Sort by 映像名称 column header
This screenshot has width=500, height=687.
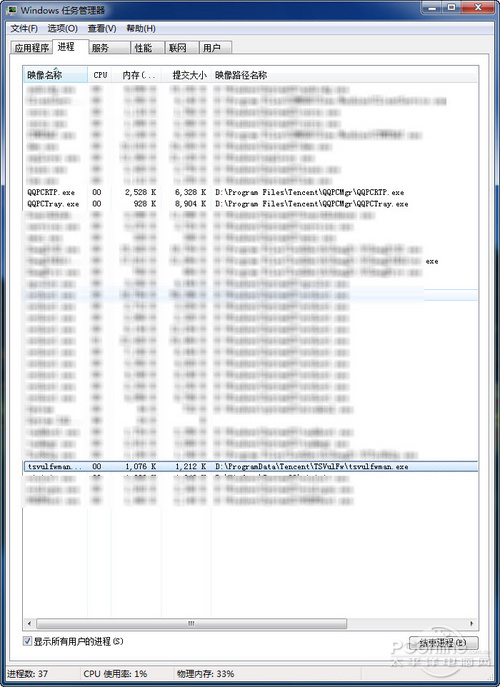pos(55,75)
